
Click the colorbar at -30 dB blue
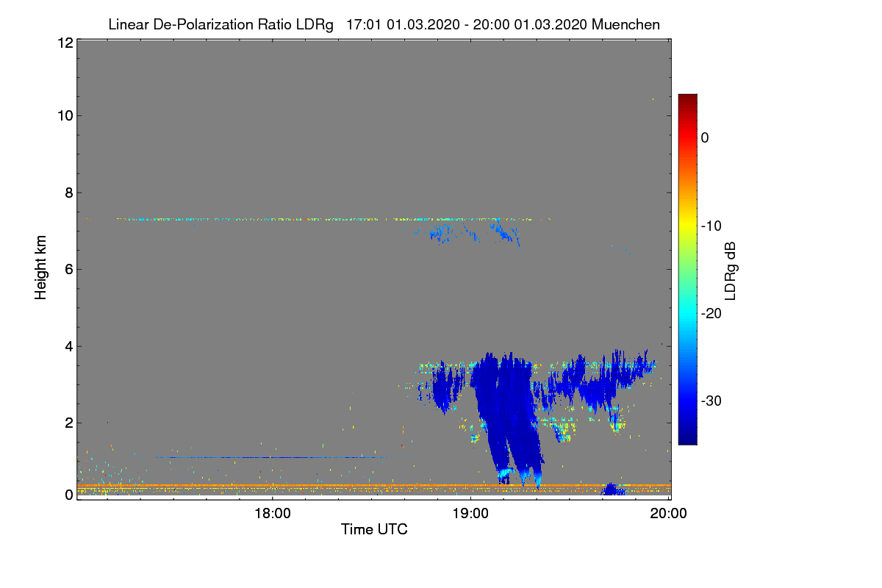coord(687,401)
